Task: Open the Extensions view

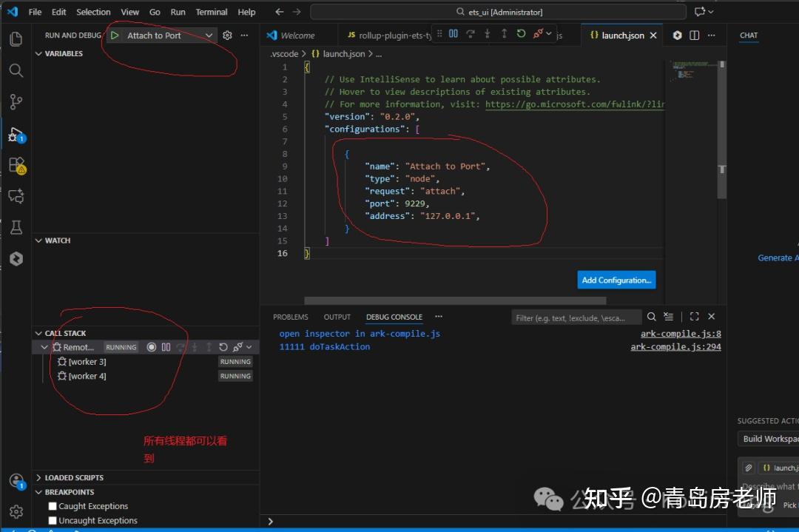Action: pos(16,164)
